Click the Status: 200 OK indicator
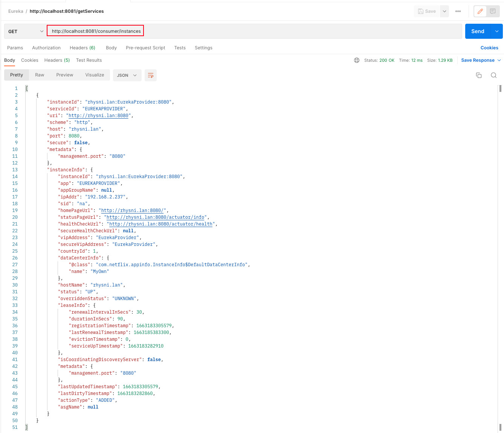 [379, 60]
